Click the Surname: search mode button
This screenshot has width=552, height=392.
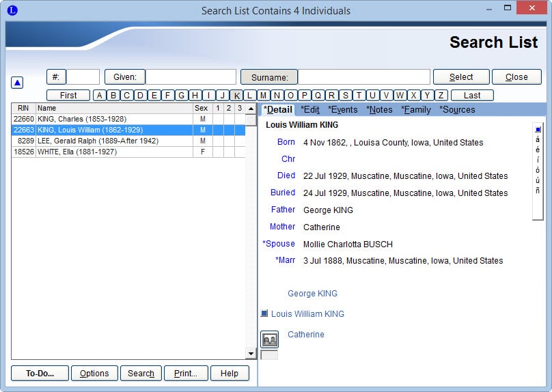click(x=269, y=77)
